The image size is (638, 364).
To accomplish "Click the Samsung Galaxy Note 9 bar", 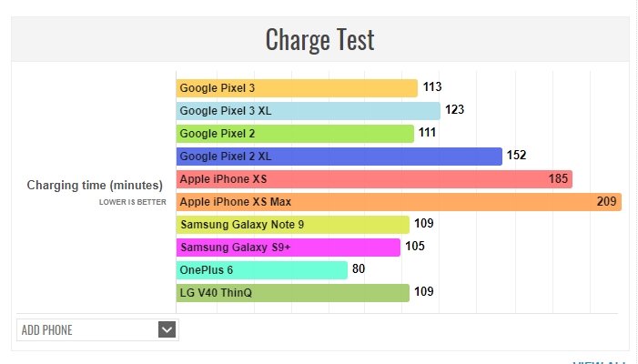I will coord(292,225).
